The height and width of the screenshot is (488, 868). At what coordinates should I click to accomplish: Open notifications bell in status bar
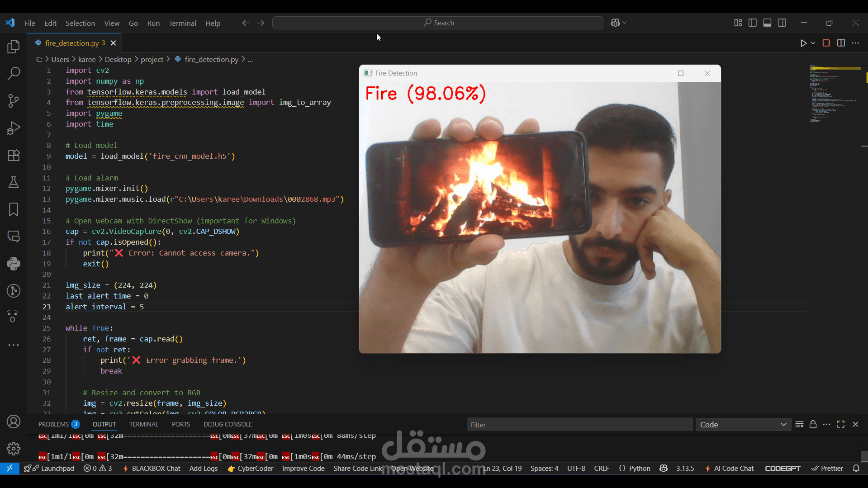856,468
